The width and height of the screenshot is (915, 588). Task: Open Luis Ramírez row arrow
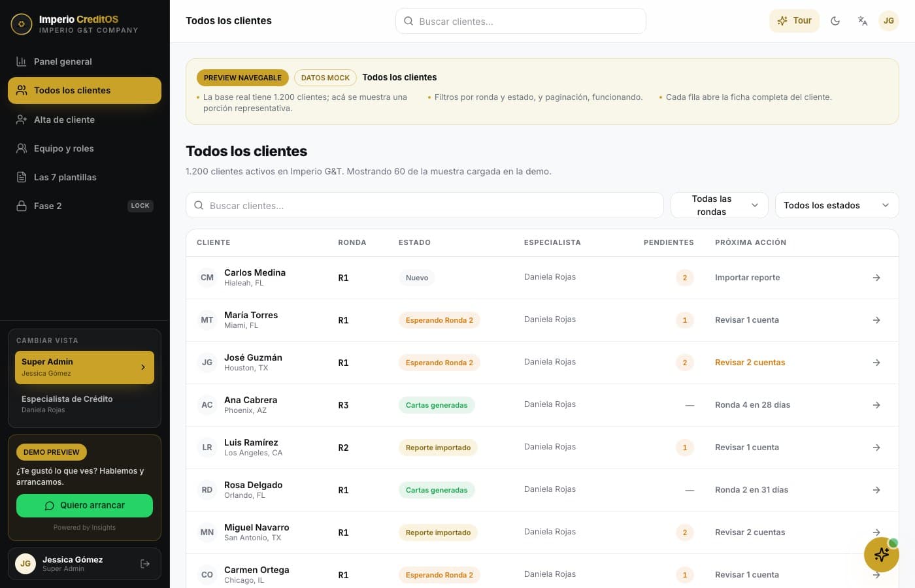[876, 448]
